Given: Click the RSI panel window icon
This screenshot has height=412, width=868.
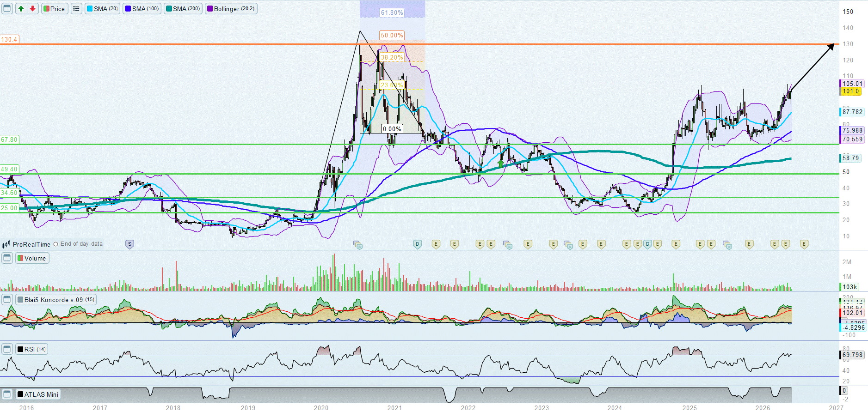Looking at the screenshot, I should point(7,349).
